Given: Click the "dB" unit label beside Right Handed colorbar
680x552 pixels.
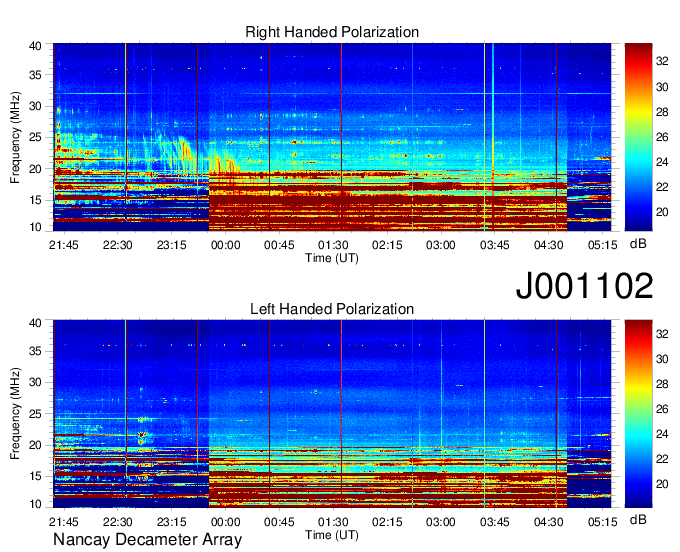Looking at the screenshot, I should (638, 244).
